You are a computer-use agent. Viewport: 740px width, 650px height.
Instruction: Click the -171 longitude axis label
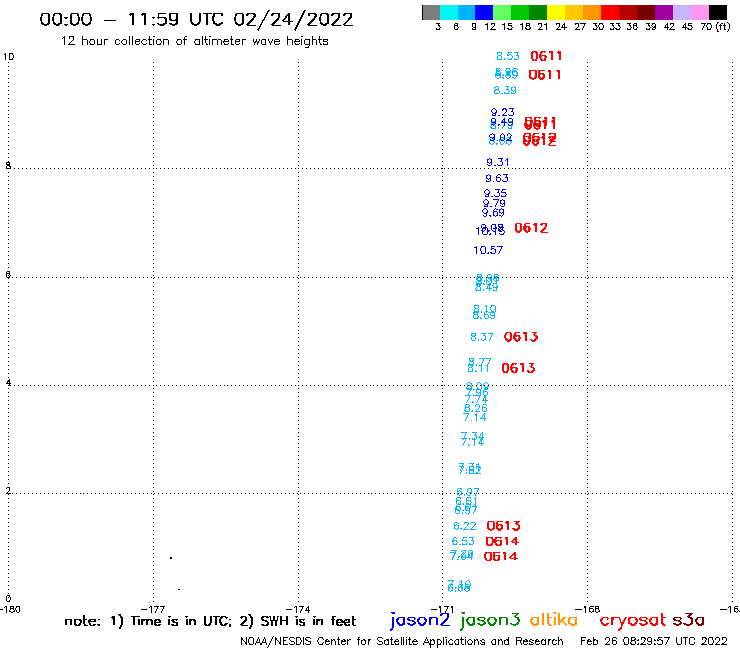[442, 609]
